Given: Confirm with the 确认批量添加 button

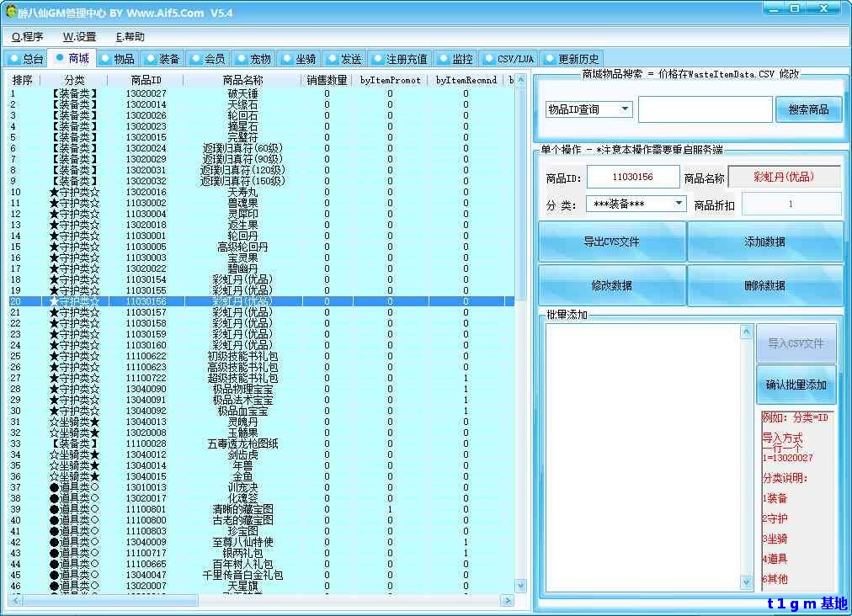Looking at the screenshot, I should 796,385.
